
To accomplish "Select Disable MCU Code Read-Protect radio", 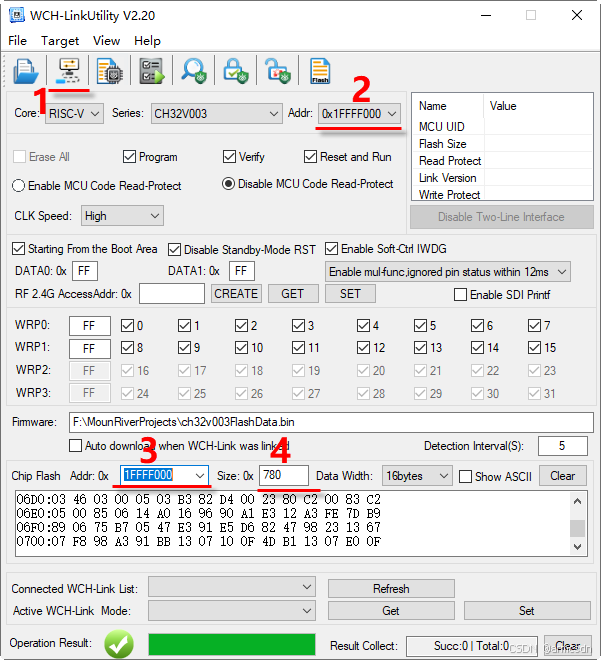I will 229,184.
